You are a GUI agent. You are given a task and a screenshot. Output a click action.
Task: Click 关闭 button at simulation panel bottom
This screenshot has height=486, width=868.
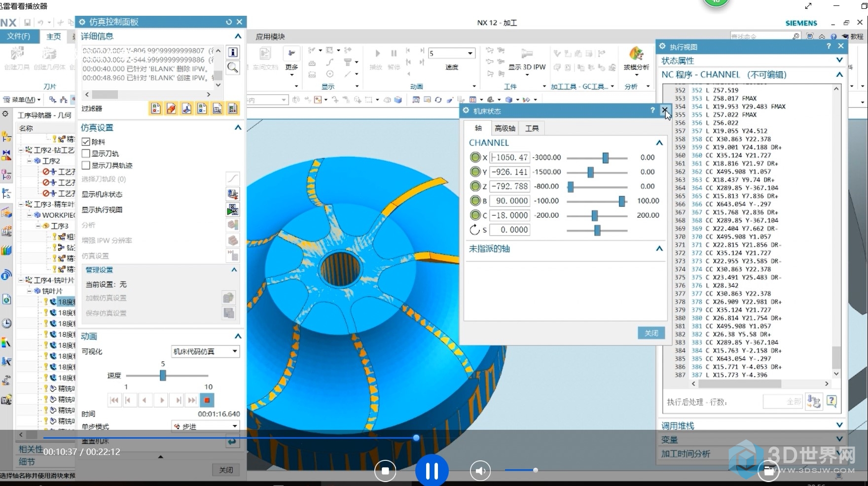point(226,470)
